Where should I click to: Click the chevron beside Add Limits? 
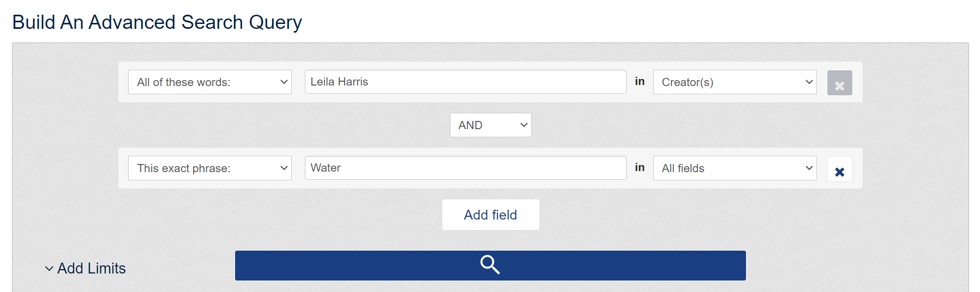coord(49,269)
